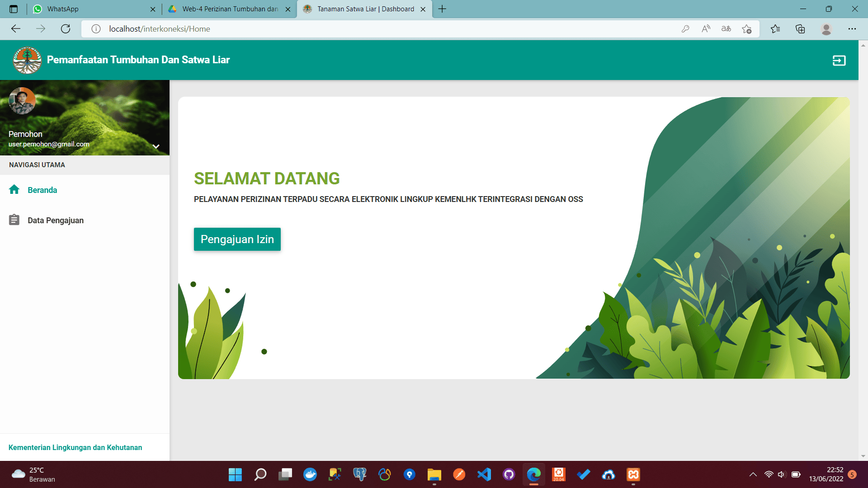Open Visual Studio Code from taskbar

point(484,474)
